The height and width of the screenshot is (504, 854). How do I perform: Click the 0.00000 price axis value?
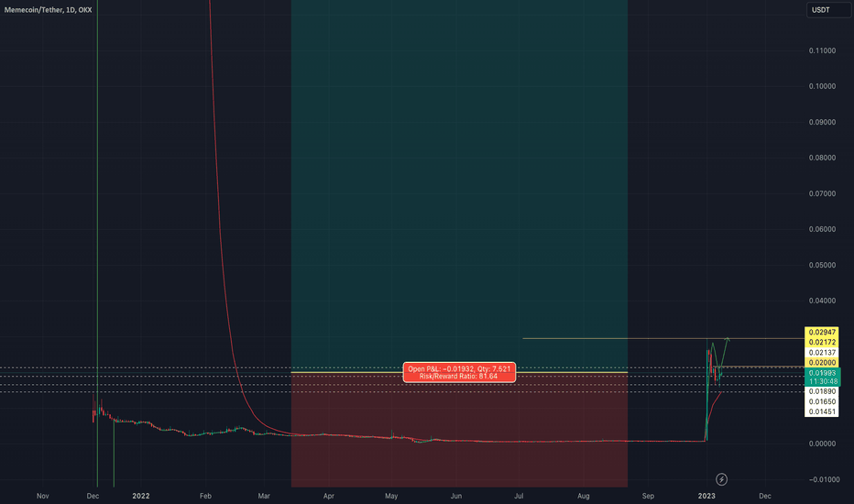coord(822,444)
